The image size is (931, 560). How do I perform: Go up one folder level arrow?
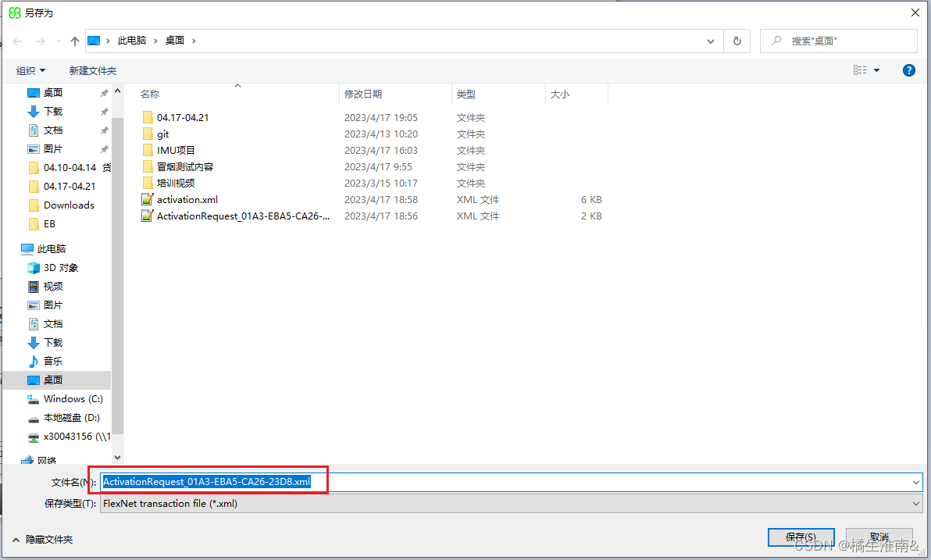point(75,41)
